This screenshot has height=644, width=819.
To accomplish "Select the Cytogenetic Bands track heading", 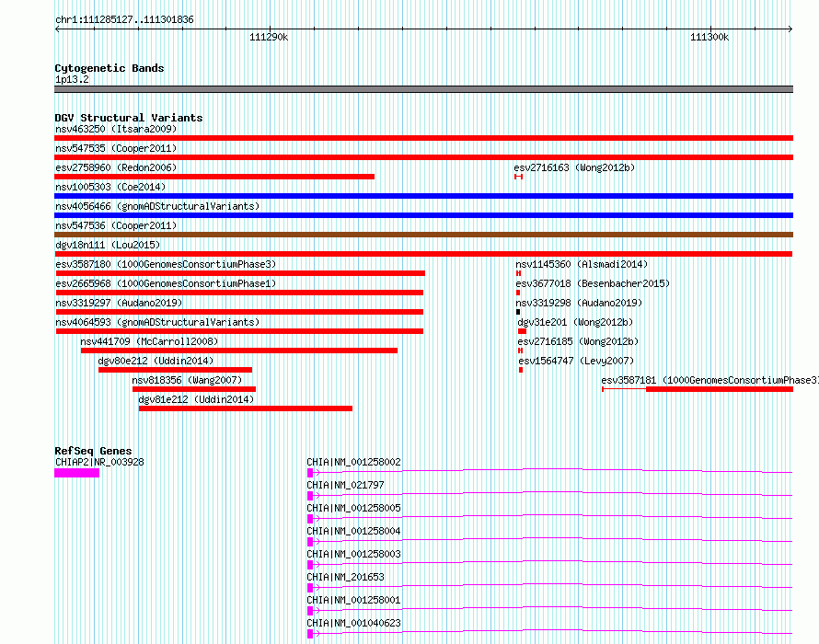I will coord(110,68).
